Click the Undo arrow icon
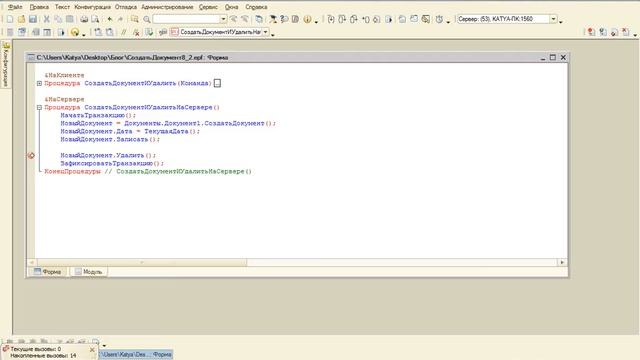Image resolution: width=640 pixels, height=360 pixels. pyautogui.click(x=109, y=19)
